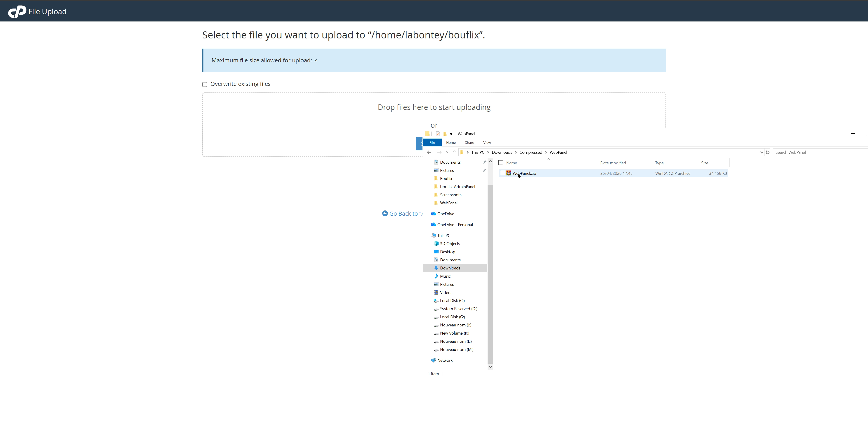This screenshot has height=439, width=868.
Task: Click the cPanel logo in the header
Action: [x=17, y=12]
